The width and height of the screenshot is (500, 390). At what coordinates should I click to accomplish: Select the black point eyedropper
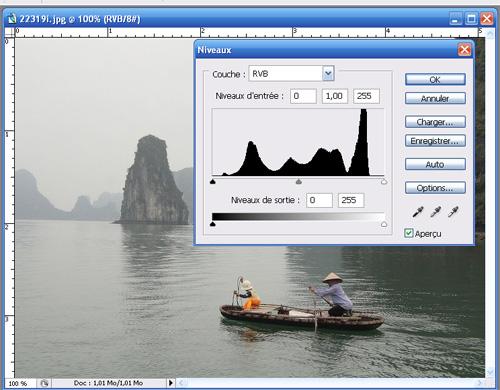click(x=418, y=211)
